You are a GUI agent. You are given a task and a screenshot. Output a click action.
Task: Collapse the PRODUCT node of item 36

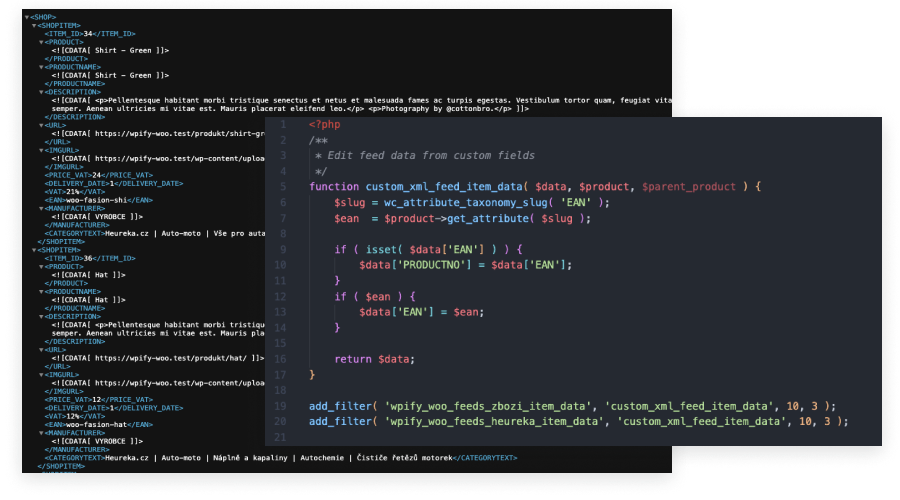(41, 267)
